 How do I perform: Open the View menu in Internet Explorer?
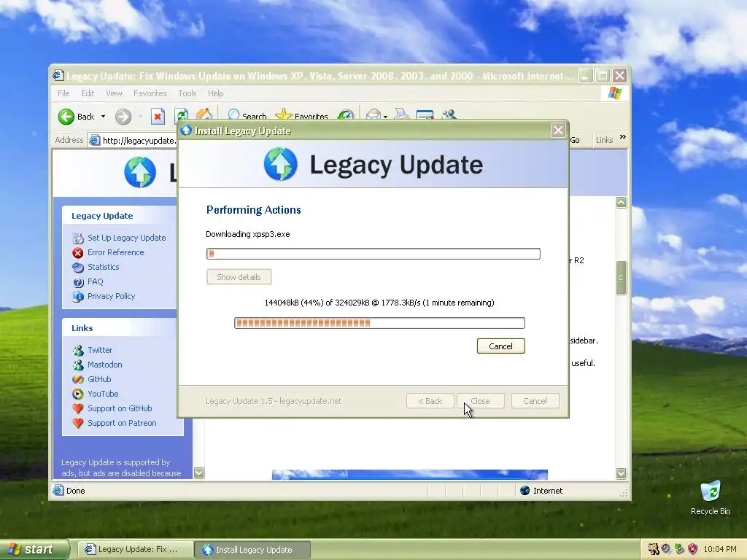(x=114, y=93)
